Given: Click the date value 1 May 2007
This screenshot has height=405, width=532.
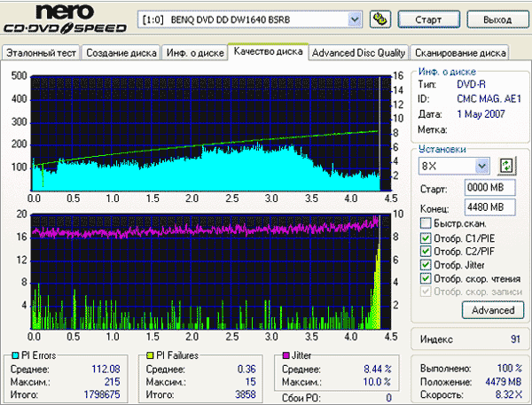Looking at the screenshot, I should point(481,114).
